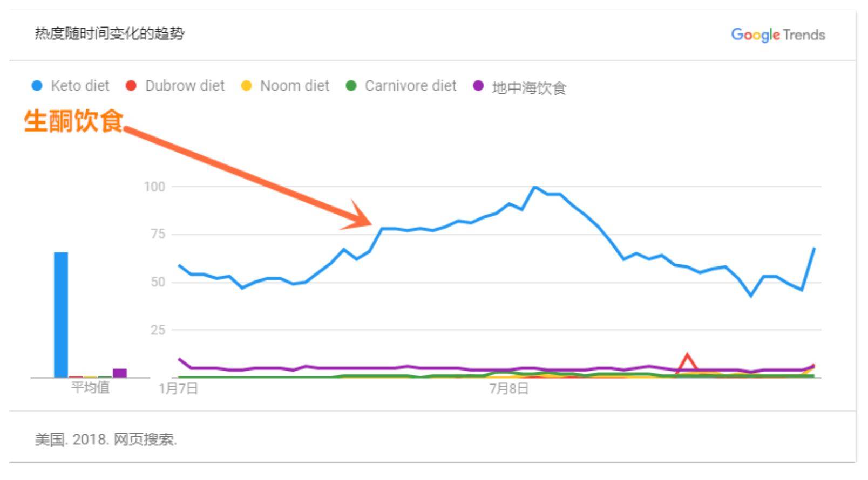This screenshot has height=480, width=868.
Task: Click the red Dubrow diet legend dot
Action: 131,86
